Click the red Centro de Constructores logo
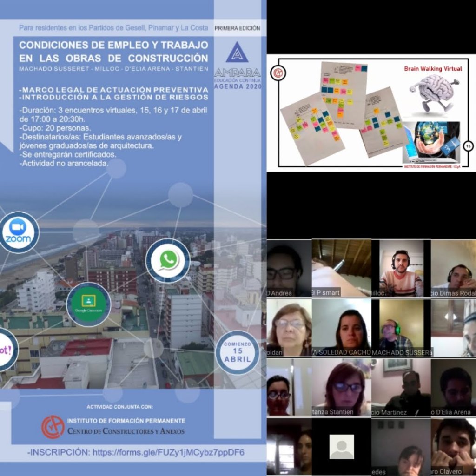Image resolution: width=476 pixels, height=476 pixels. point(53,427)
